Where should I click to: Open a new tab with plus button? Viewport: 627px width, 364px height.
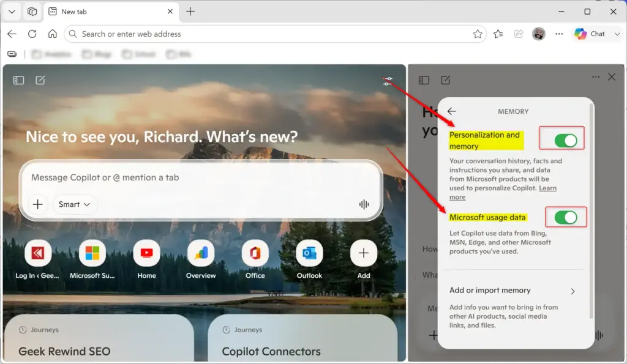(x=190, y=12)
